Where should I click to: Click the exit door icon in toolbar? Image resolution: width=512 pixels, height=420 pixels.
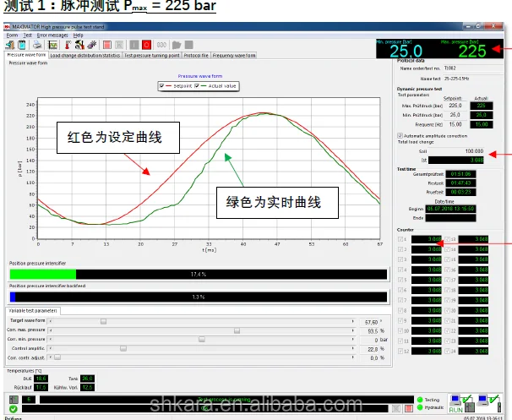coord(11,44)
